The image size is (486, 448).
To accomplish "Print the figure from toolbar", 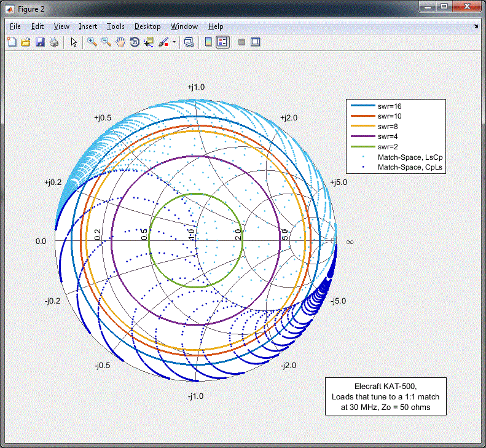I will [54, 42].
